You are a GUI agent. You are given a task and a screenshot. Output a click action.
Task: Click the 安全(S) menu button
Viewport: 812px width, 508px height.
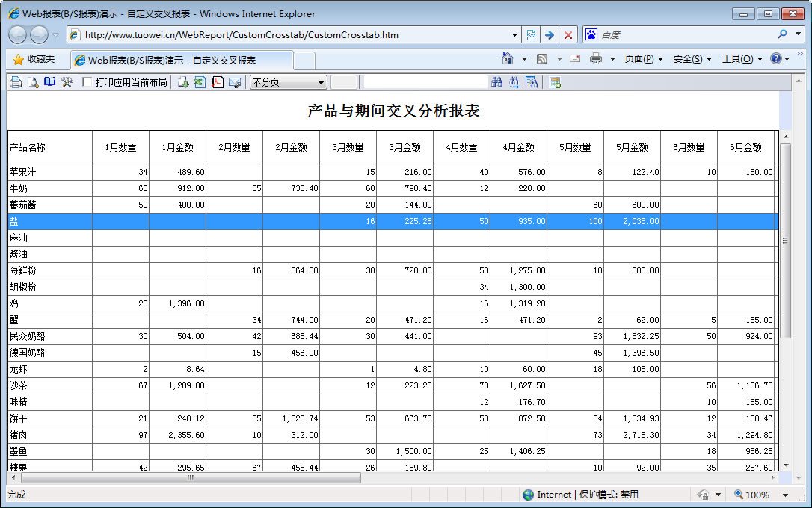pyautogui.click(x=692, y=59)
